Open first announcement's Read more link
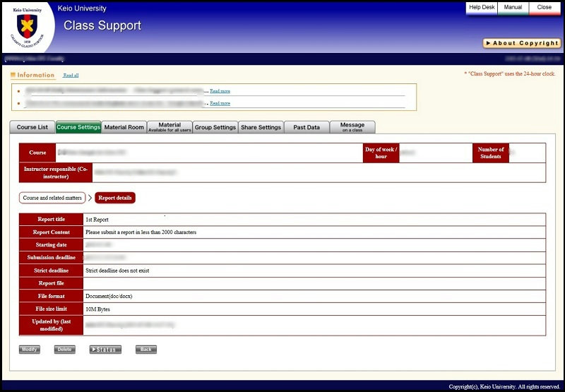This screenshot has height=392, width=565. (x=220, y=91)
